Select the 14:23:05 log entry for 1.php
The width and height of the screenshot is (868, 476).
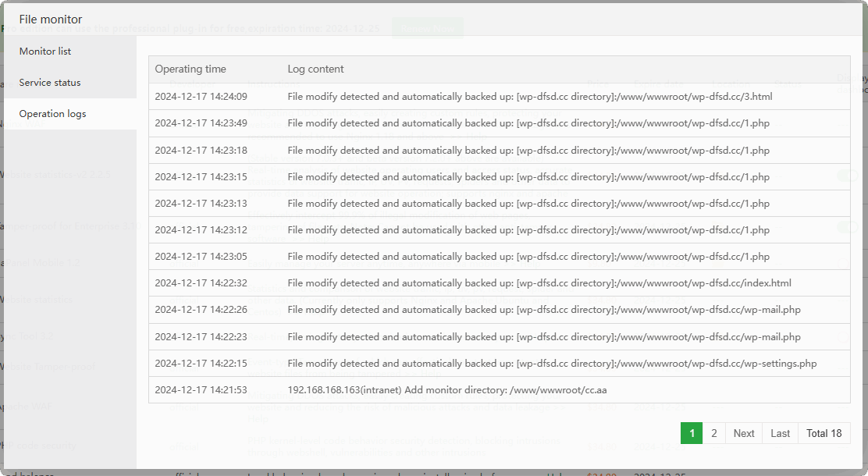[528, 257]
